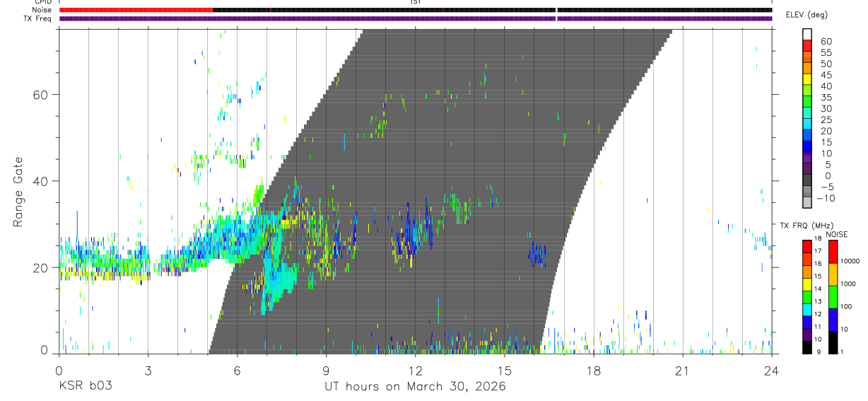This screenshot has width=868, height=401.
Task: Click the 'Range Gate' vertical axis title
Action: (18, 192)
